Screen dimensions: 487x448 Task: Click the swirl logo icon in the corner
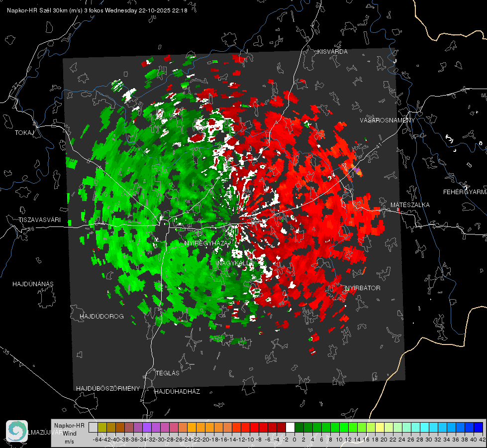pos(17,431)
